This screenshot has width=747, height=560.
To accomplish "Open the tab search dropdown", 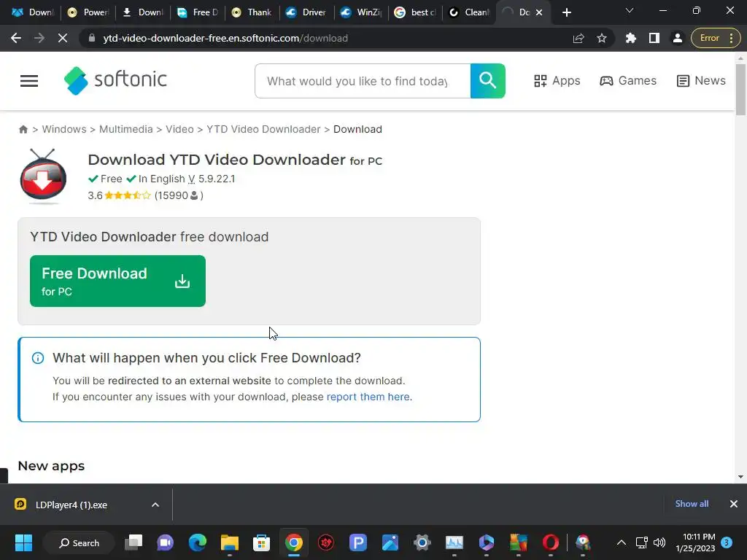I will pos(630,10).
